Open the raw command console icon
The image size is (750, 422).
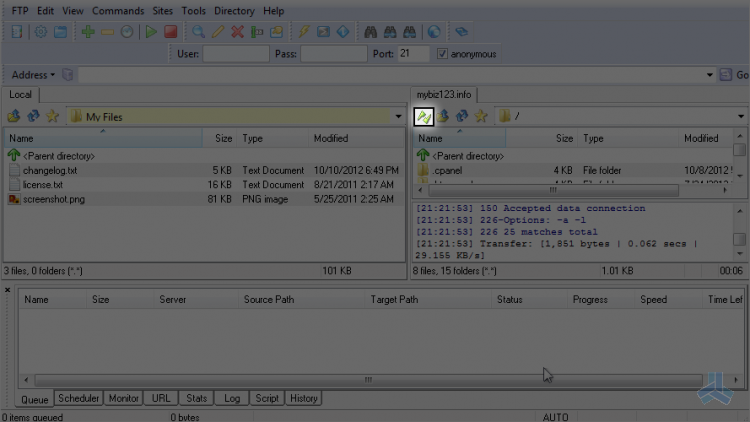tap(323, 32)
